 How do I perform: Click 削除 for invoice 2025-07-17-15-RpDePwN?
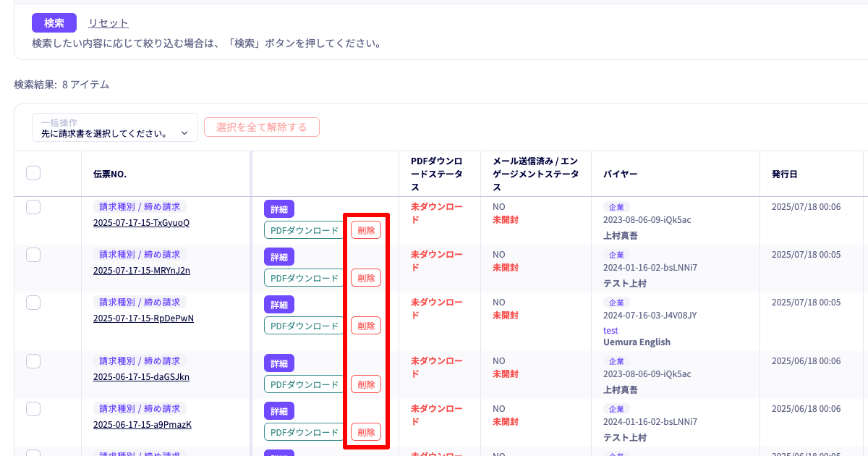[366, 326]
